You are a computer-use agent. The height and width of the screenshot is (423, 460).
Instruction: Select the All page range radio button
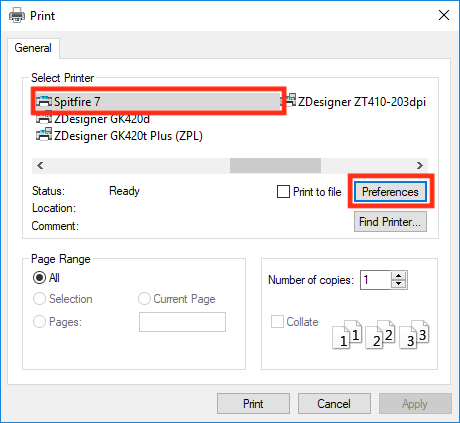39,278
